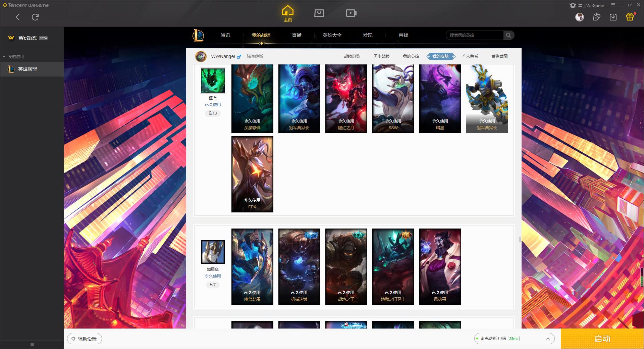Open the FPX skin card

pos(252,174)
